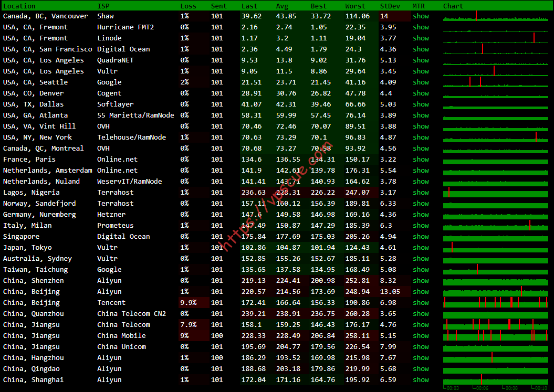The image size is (554, 392).
Task: Show MTR for Atlanta 55 Marietta/RamNode
Action: pyautogui.click(x=421, y=115)
